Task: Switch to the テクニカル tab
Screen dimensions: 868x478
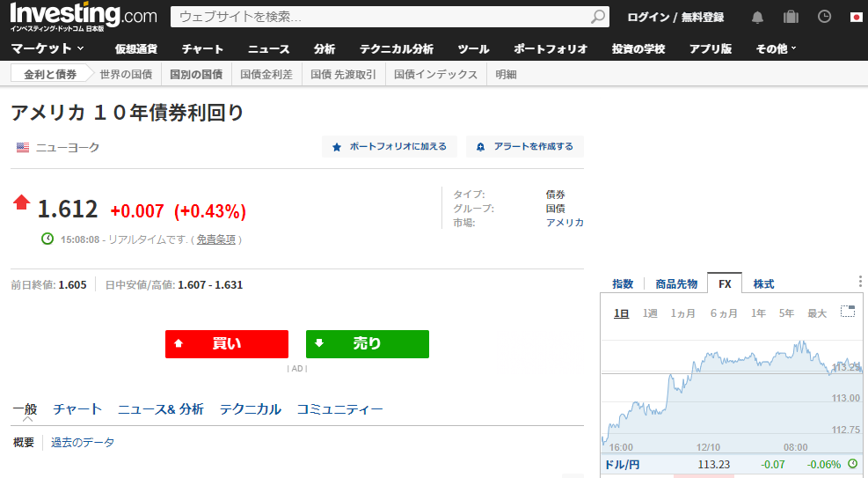Action: tap(251, 409)
